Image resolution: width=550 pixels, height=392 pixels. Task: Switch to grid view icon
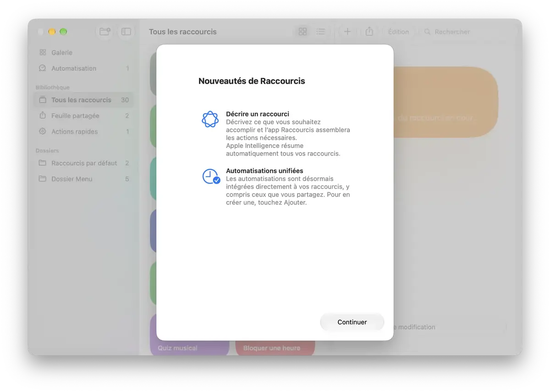click(x=302, y=32)
